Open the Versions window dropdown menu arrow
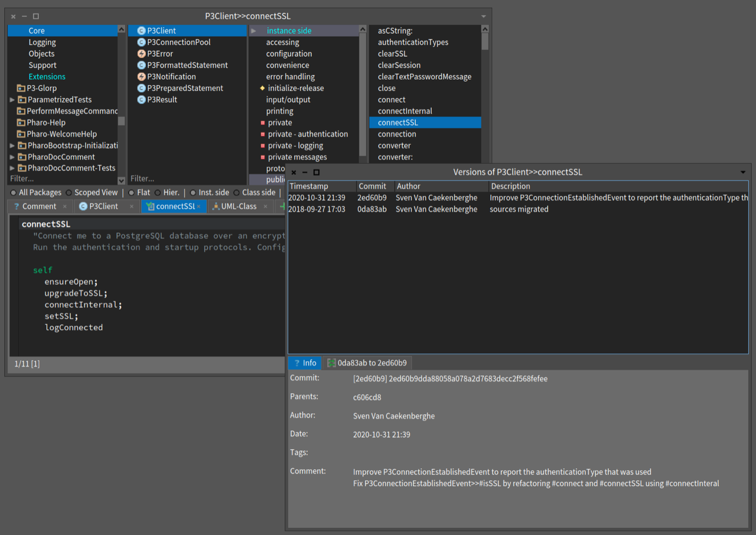Screen dimensions: 756x535 click(743, 173)
